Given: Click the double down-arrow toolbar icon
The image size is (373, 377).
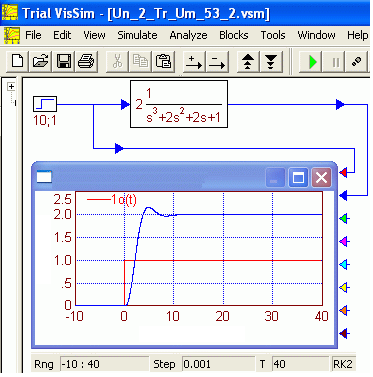Looking at the screenshot, I should [x=271, y=62].
